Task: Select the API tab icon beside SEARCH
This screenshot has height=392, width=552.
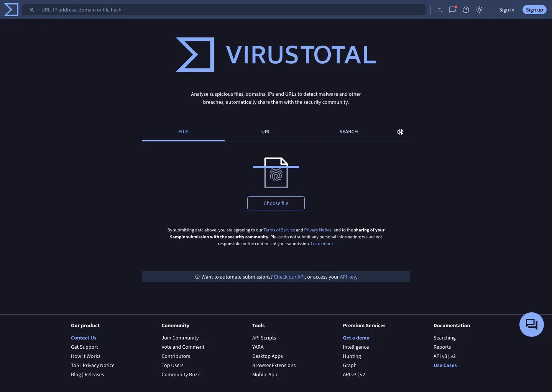Action: 400,132
